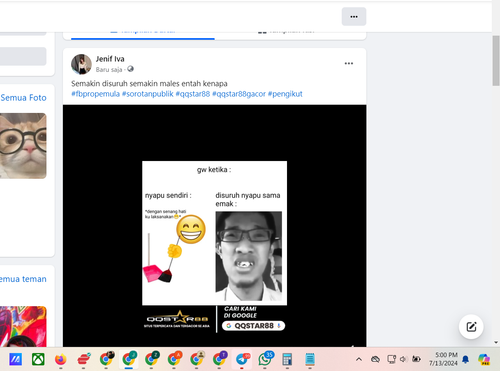500x371 pixels.
Task: Click the volume speaker tray icon
Action: click(403, 359)
